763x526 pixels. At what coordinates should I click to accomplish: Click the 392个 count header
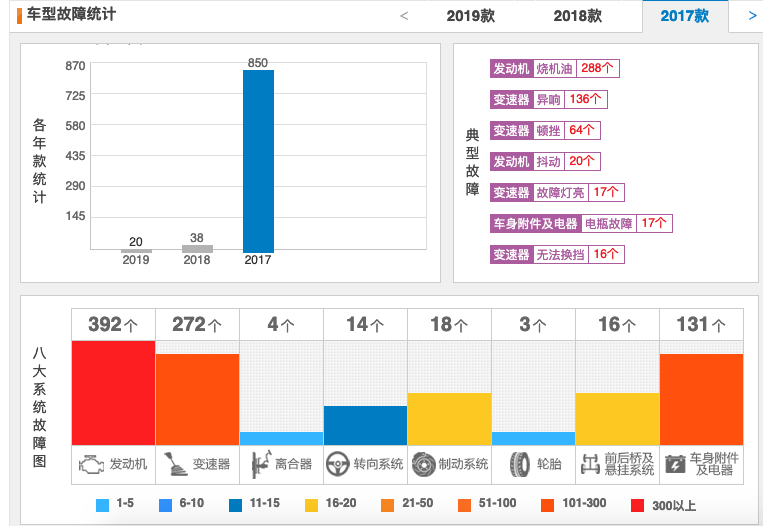[113, 325]
